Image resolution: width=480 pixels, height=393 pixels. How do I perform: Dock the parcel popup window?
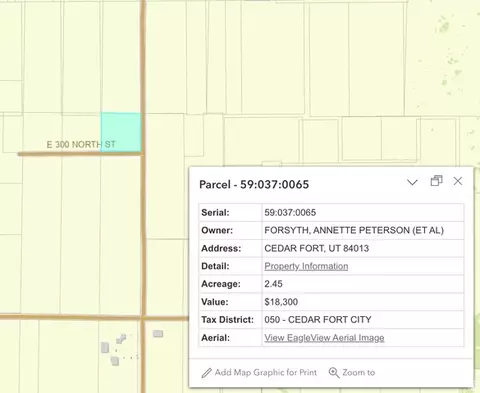point(436,181)
